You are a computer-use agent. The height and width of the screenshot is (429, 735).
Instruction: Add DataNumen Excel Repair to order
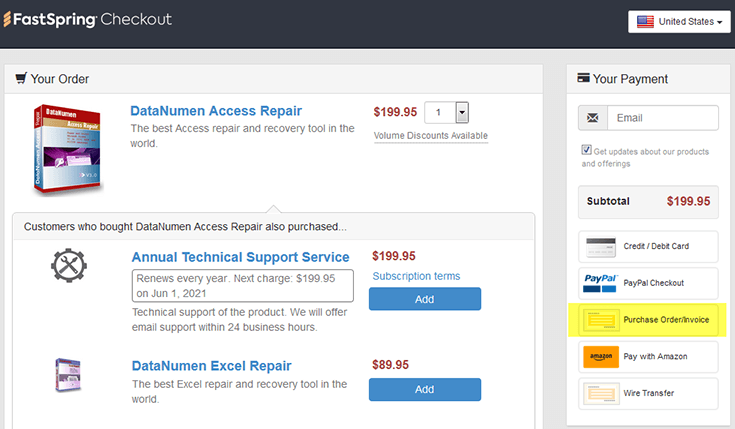click(x=425, y=390)
